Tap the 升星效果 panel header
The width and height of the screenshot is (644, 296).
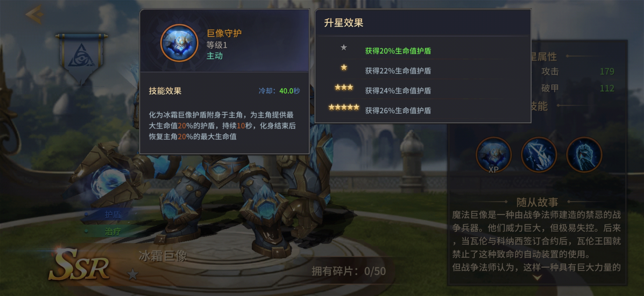pos(344,23)
